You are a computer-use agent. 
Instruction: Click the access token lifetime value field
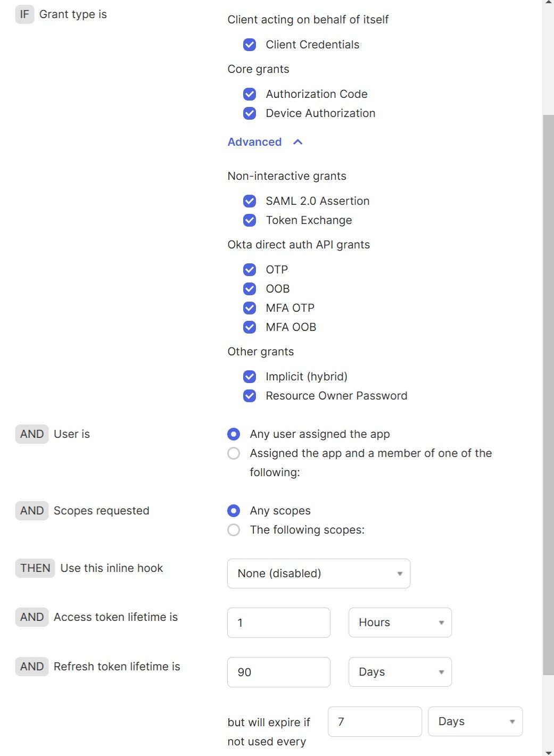[278, 622]
